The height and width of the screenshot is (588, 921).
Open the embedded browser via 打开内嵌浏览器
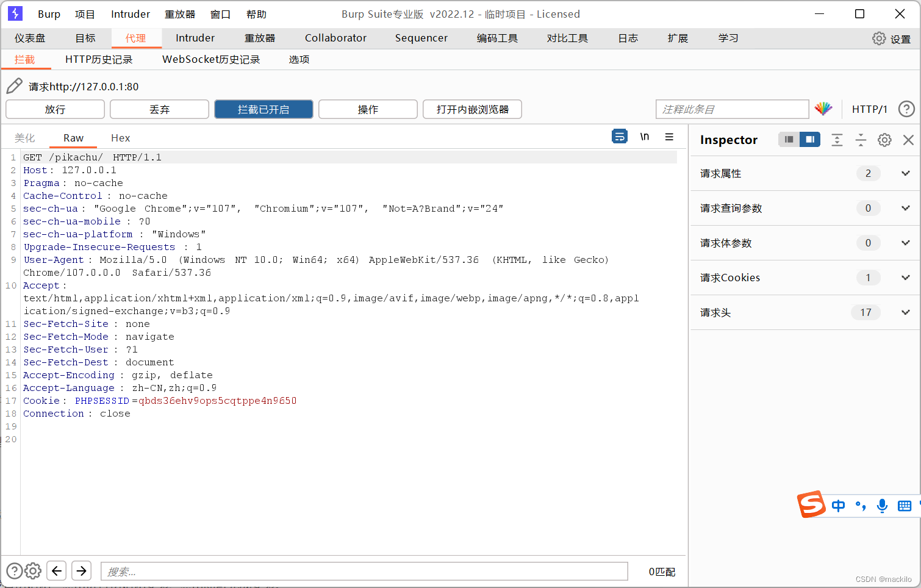coord(472,109)
